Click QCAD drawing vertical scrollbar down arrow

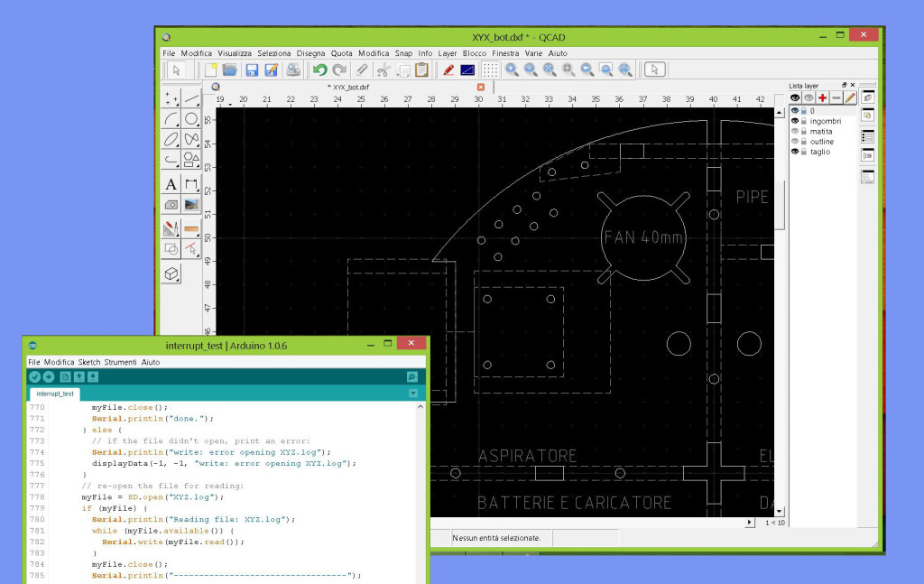[779, 512]
